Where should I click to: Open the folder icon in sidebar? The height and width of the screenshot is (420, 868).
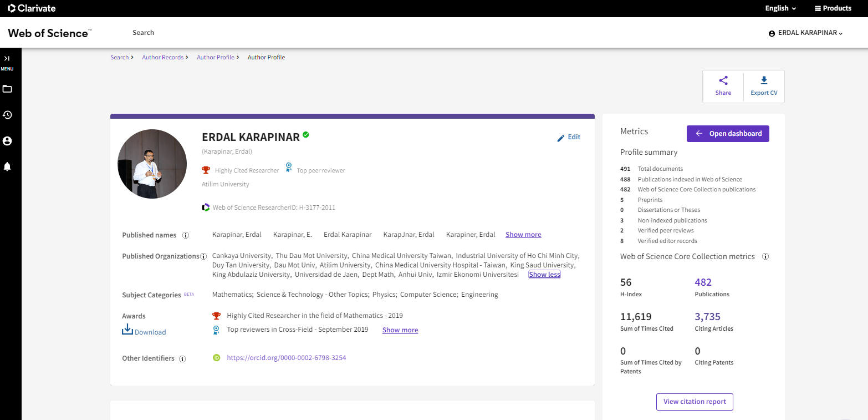point(7,89)
